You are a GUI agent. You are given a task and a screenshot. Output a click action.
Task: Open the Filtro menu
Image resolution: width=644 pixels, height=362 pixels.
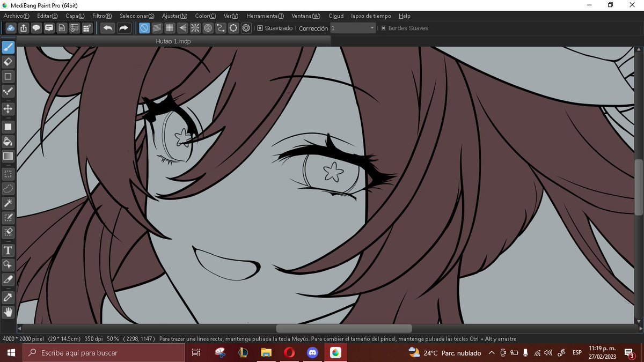102,16
